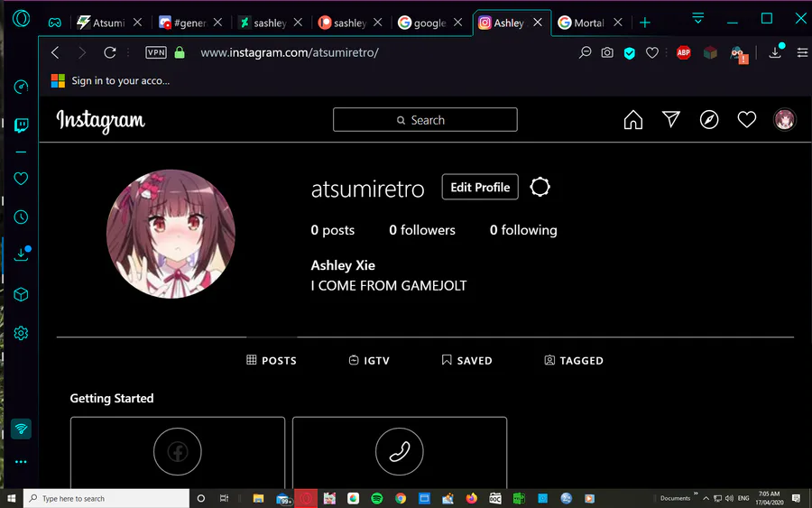Switch to the IGTV tab
Screen dimensions: 812x508
point(369,360)
